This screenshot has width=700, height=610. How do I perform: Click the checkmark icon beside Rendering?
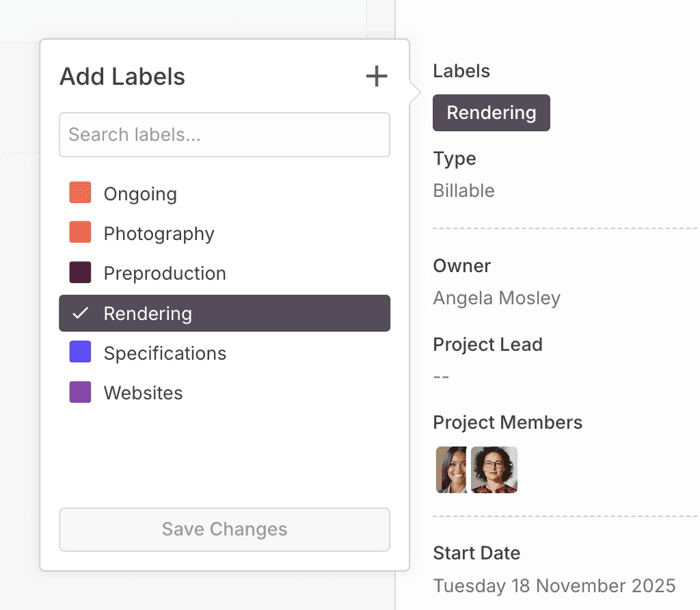click(x=81, y=313)
